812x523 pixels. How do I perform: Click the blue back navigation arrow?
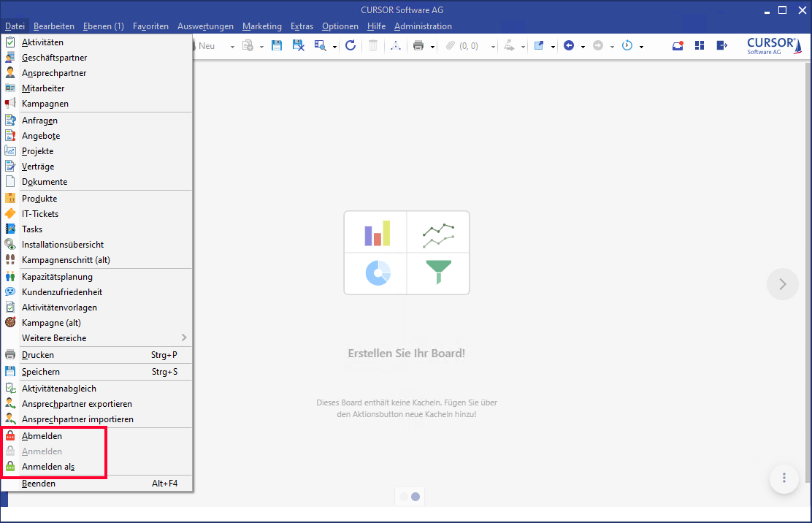coord(569,46)
